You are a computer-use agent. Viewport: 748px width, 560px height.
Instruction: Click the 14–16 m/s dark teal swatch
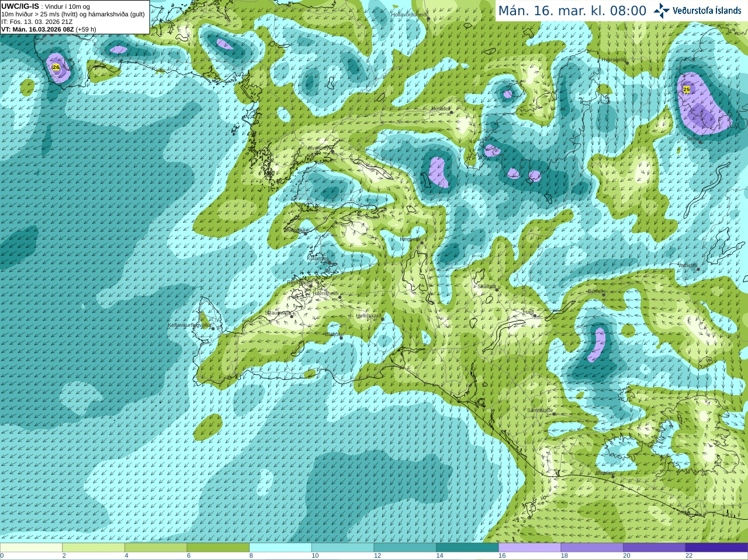tap(467, 548)
